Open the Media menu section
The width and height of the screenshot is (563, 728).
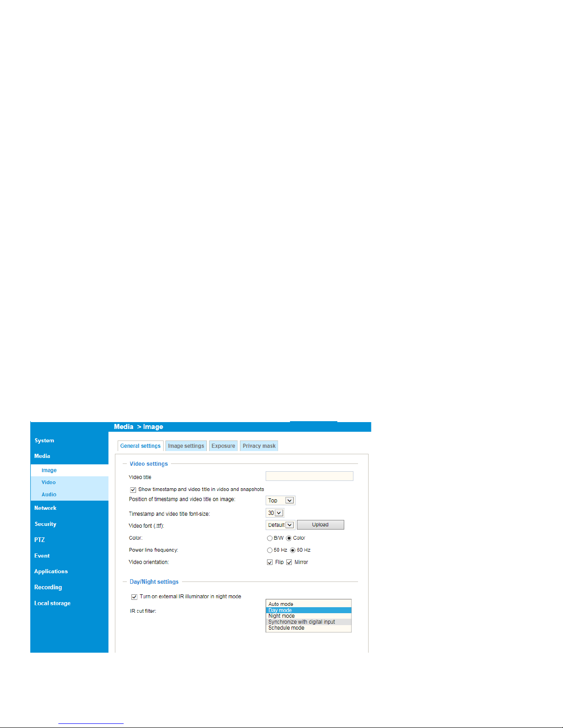[42, 456]
